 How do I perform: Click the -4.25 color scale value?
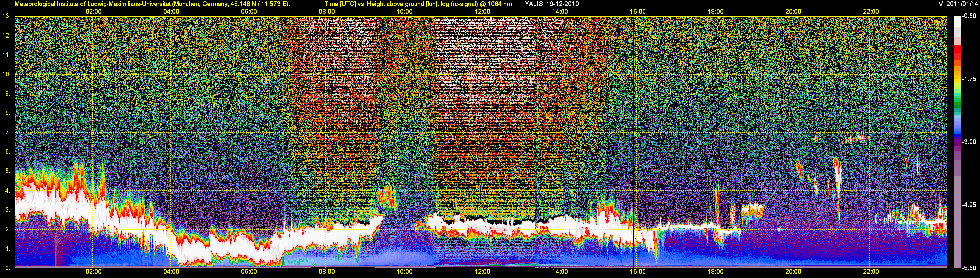(969, 205)
